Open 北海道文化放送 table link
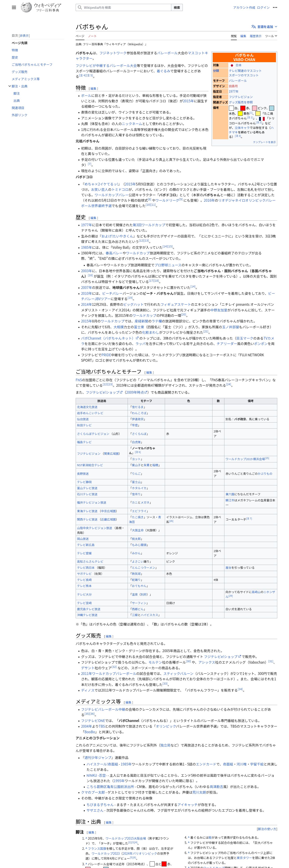 point(87,407)
